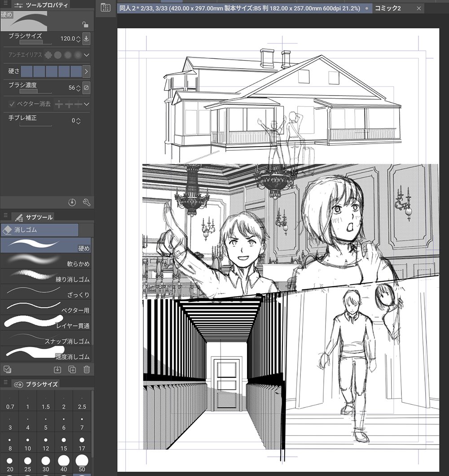Image resolution: width=449 pixels, height=476 pixels.
Task: Click the stopwatch icon in Tool Property panel
Action: (x=72, y=202)
